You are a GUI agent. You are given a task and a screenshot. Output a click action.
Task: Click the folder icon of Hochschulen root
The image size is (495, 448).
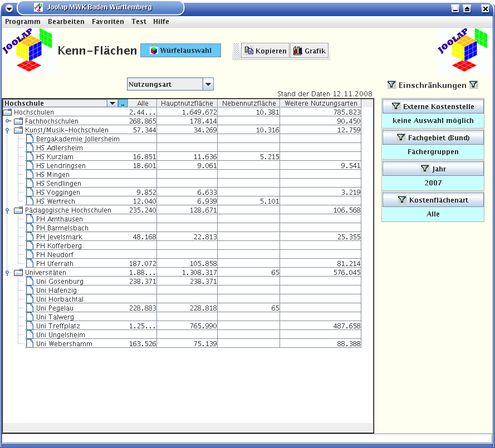pyautogui.click(x=8, y=112)
